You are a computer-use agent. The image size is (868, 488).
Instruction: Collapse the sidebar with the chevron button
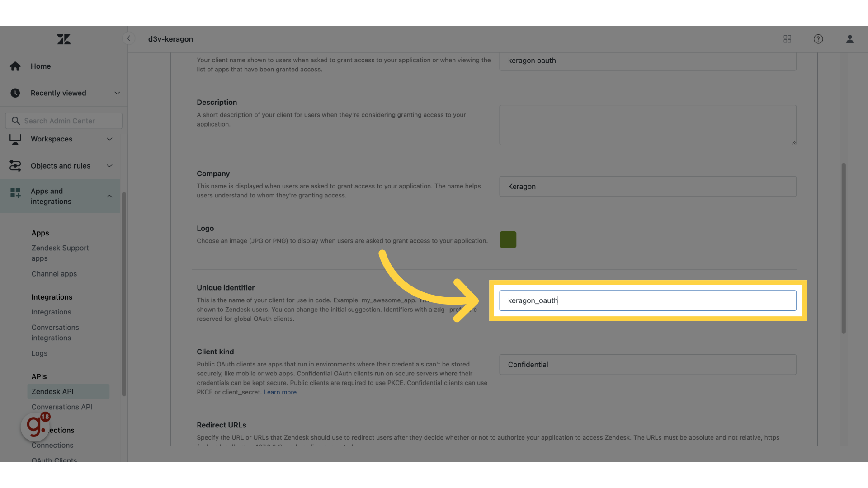click(x=129, y=38)
